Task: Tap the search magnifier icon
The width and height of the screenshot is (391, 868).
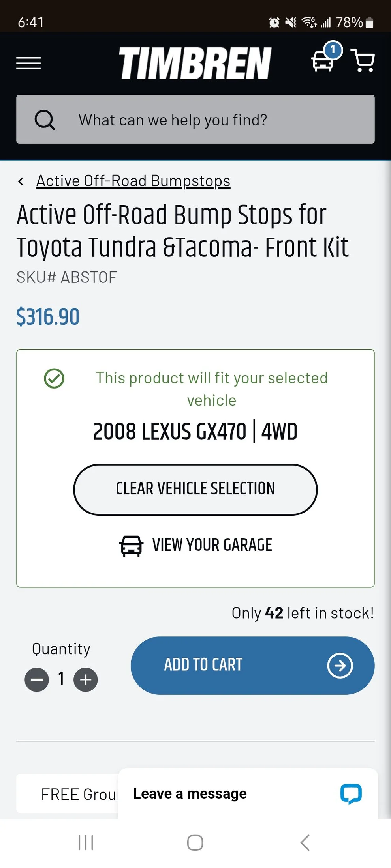Action: (x=45, y=120)
